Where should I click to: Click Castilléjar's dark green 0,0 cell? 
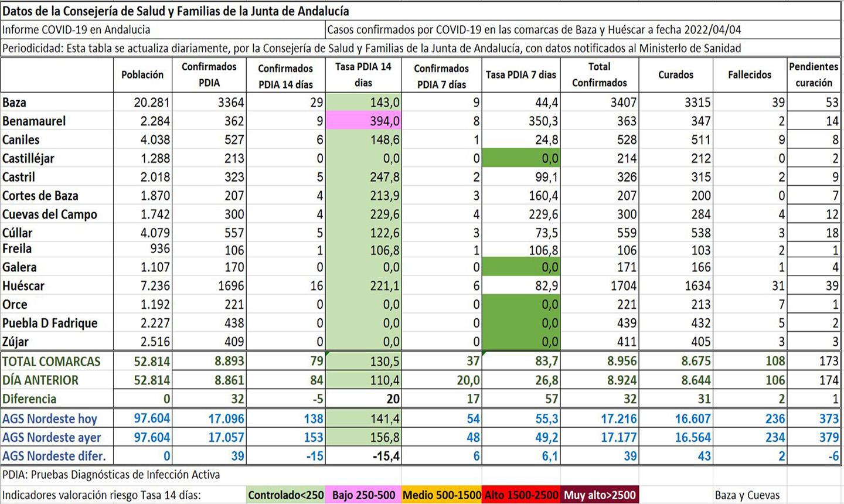pos(521,159)
